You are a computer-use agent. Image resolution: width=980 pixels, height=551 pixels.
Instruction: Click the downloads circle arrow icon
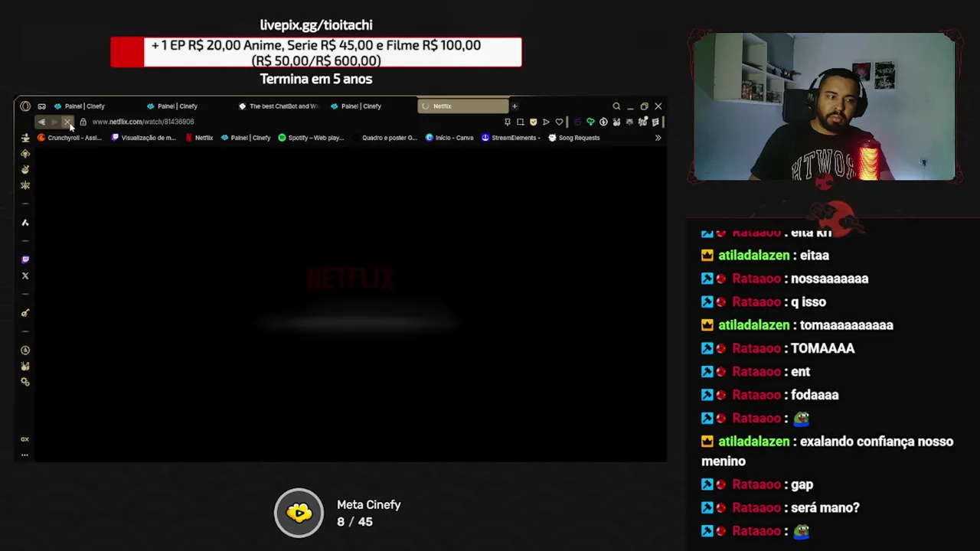click(x=603, y=122)
